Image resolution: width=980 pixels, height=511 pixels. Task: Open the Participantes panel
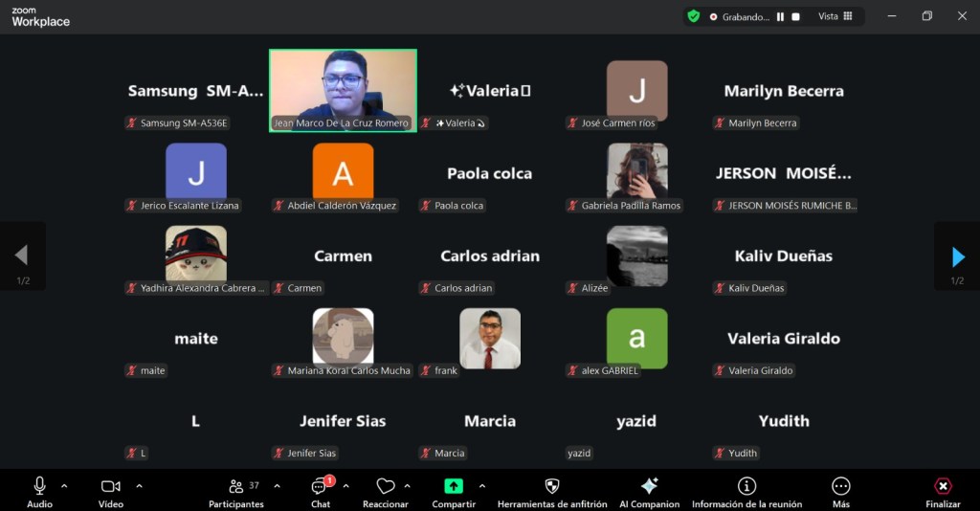click(235, 487)
